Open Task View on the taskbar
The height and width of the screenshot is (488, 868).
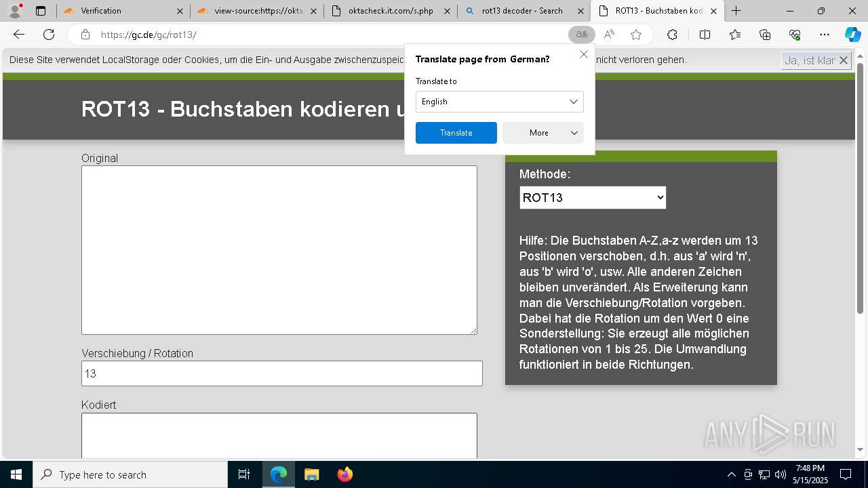(244, 474)
